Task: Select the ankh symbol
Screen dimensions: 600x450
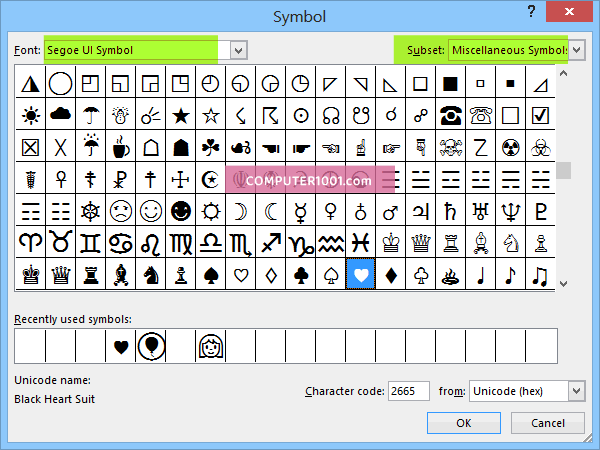Action: [x=60, y=179]
